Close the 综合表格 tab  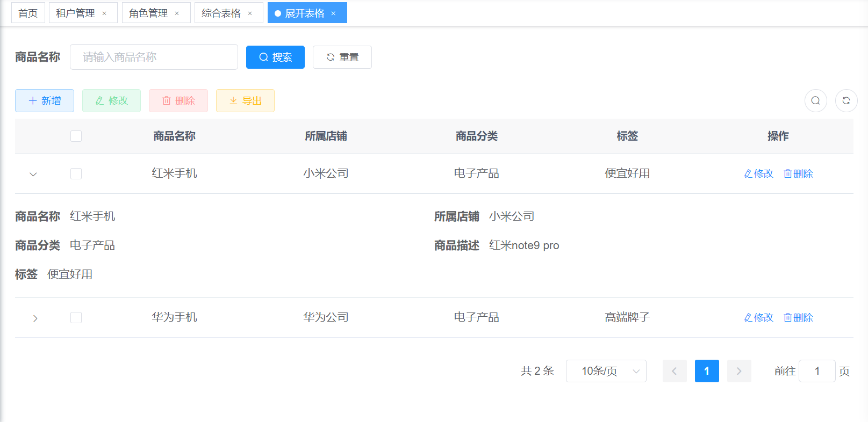250,13
